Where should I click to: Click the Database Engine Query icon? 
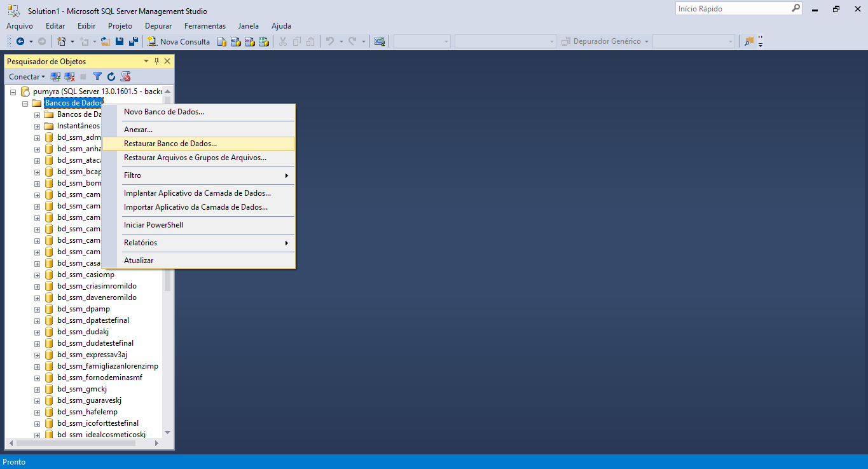(222, 41)
